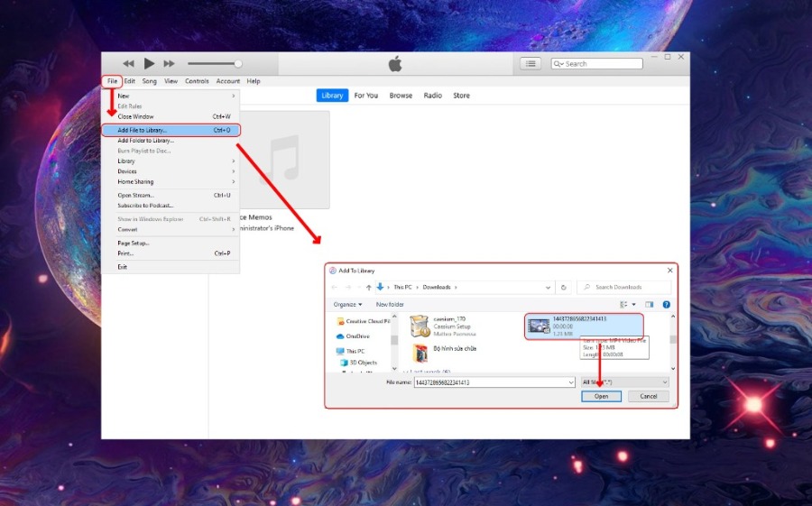Image resolution: width=812 pixels, height=506 pixels.
Task: Choose Exit from File menu
Action: point(171,267)
